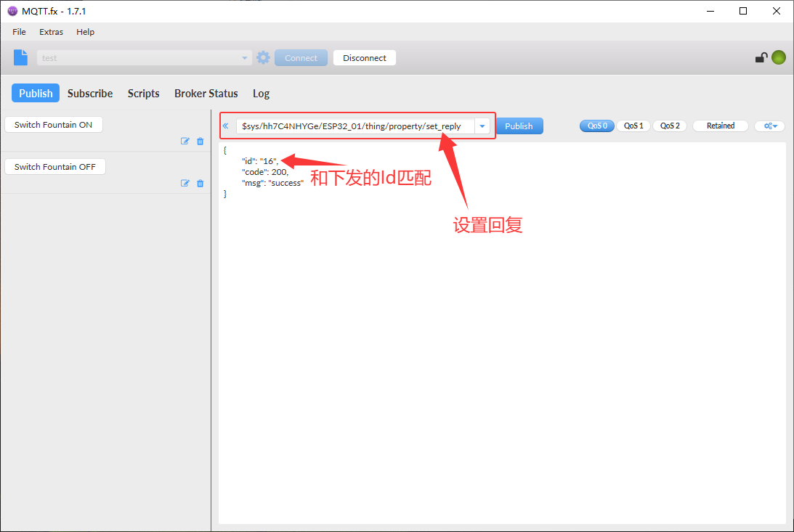Open the Help menu
This screenshot has height=532, width=794.
pyautogui.click(x=85, y=32)
